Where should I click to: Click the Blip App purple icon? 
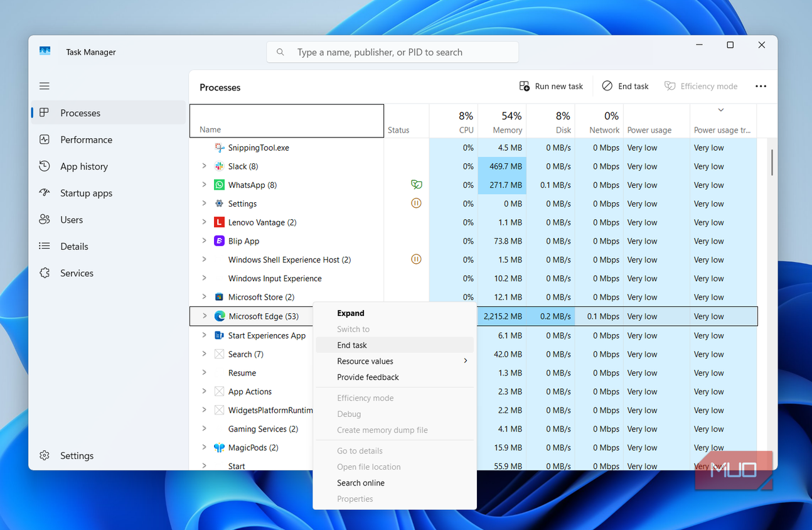[219, 241]
